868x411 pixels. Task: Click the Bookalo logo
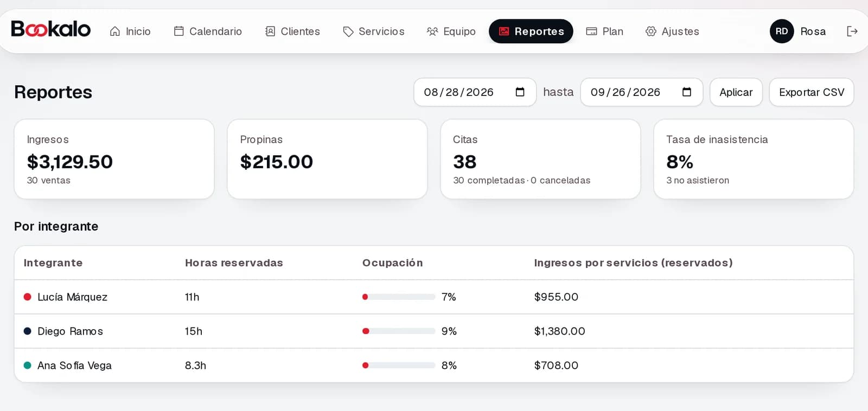click(51, 29)
